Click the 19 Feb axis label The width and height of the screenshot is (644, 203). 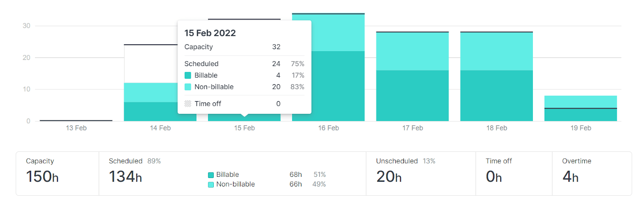[x=580, y=128]
